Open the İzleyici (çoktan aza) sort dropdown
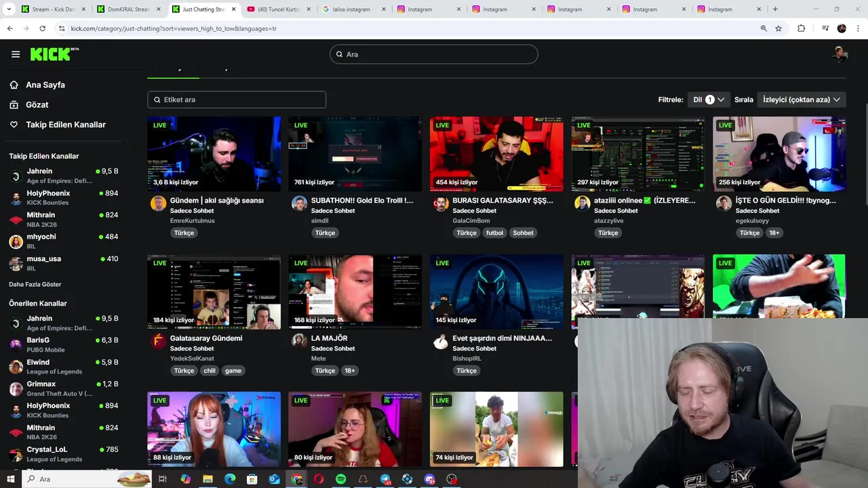 click(x=802, y=100)
